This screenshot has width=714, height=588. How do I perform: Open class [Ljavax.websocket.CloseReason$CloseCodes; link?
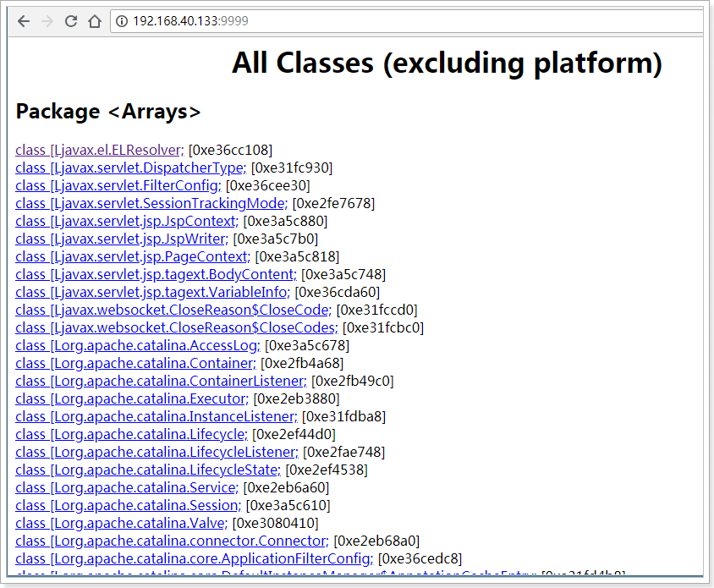177,327
